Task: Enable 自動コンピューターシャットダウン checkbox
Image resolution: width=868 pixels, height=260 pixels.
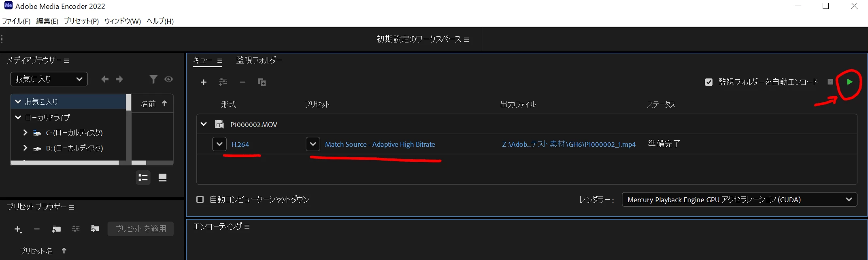Action: pos(200,199)
